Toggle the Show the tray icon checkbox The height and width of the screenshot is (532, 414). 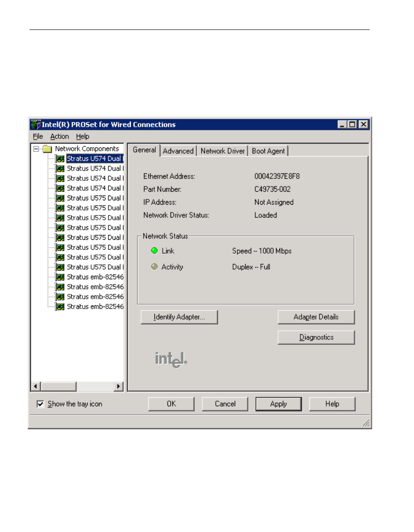point(40,404)
